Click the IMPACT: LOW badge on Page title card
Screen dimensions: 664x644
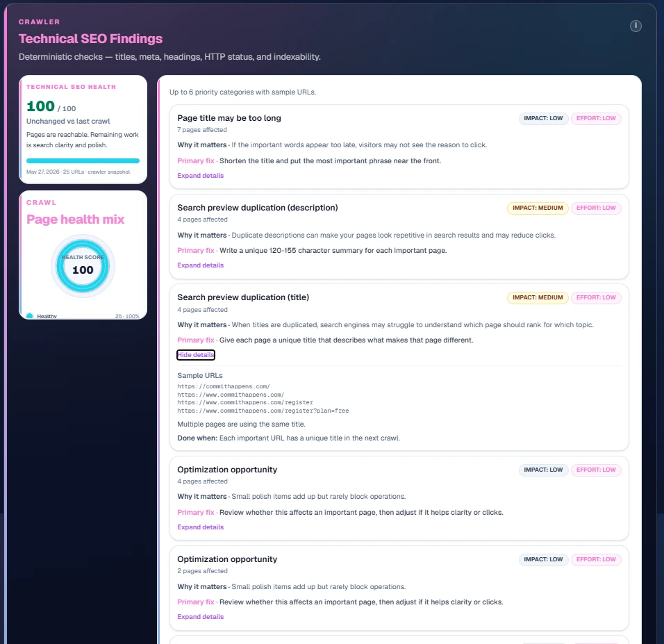tap(543, 118)
